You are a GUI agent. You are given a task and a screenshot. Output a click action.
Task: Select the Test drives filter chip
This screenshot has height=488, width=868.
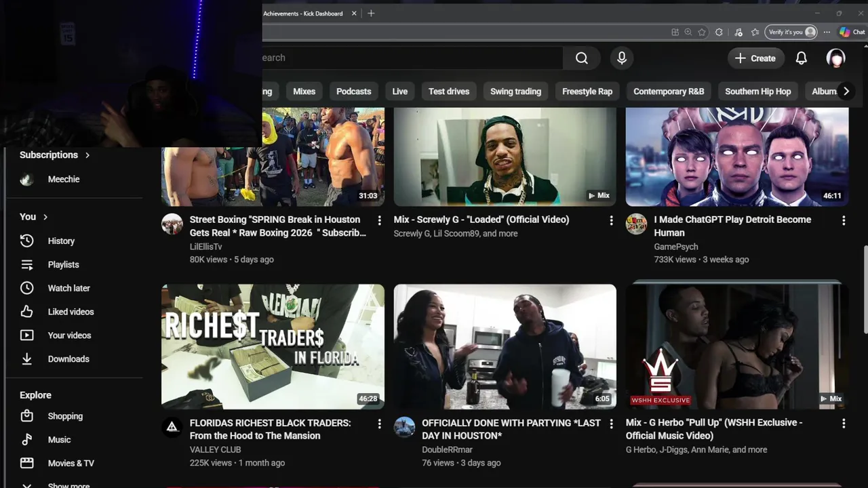[449, 91]
